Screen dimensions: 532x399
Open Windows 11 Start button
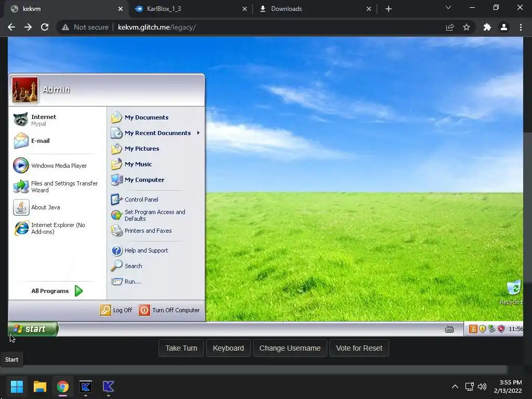tap(17, 387)
